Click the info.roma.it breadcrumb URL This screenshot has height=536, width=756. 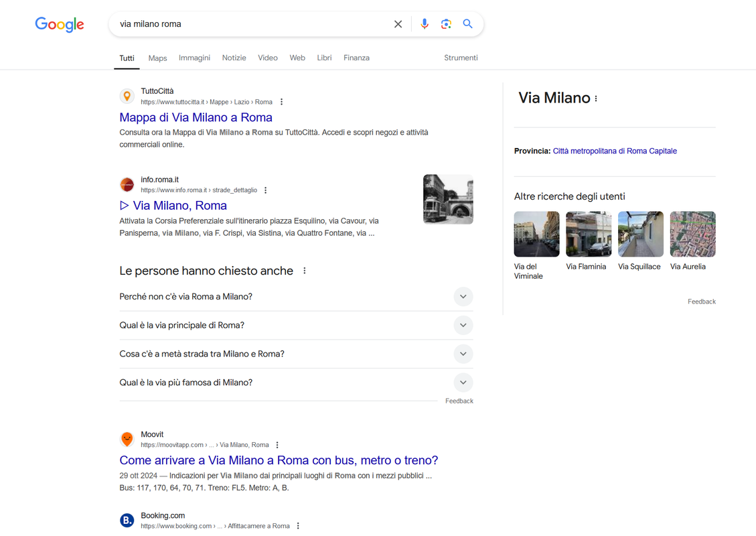pyautogui.click(x=199, y=190)
